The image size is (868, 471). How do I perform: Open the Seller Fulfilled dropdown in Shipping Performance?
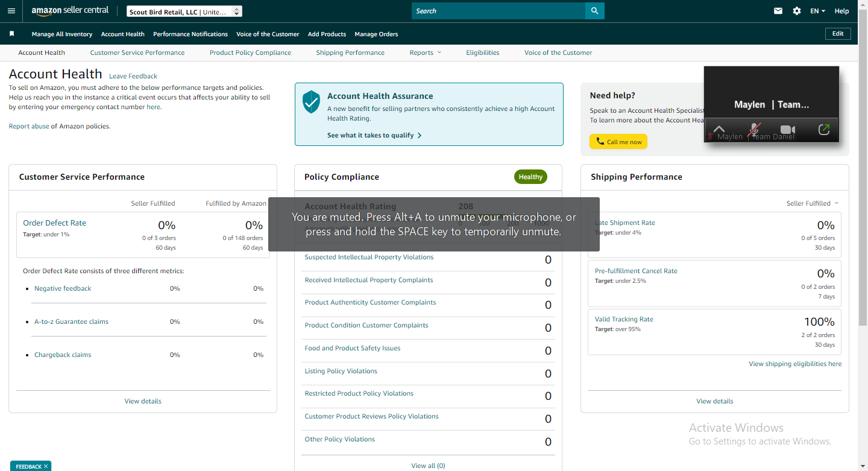(x=813, y=203)
